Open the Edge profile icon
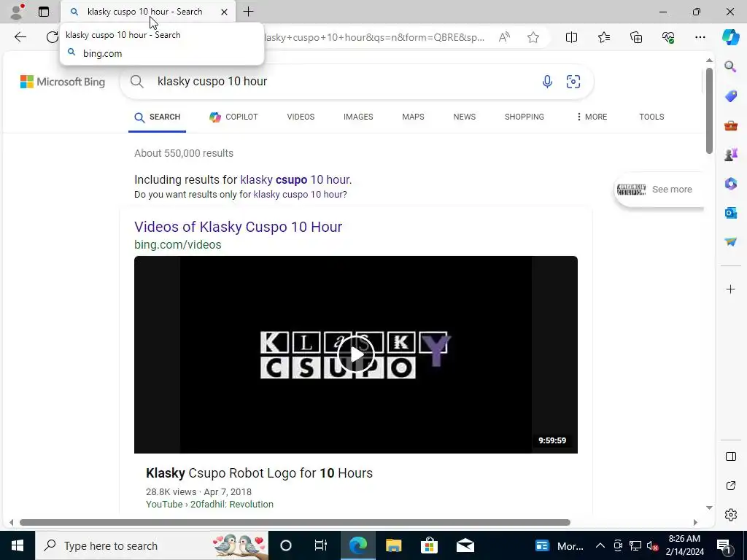The image size is (747, 560). click(x=17, y=12)
